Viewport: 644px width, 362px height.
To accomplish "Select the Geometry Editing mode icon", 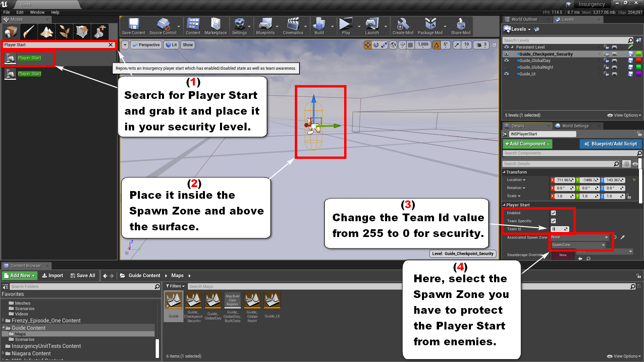I will pos(82,32).
